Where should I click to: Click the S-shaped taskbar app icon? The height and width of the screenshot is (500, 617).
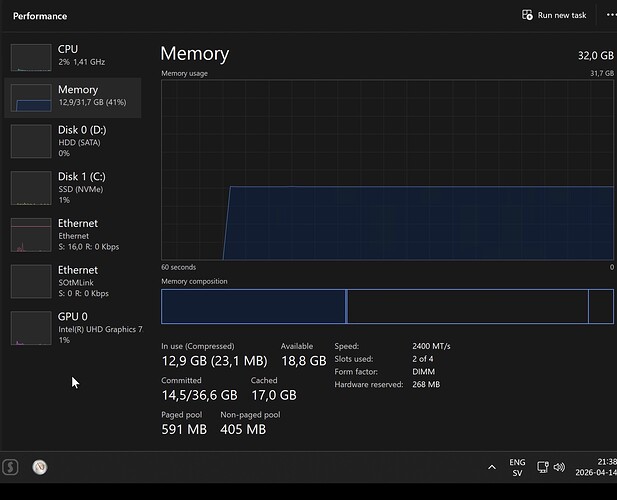click(10, 467)
